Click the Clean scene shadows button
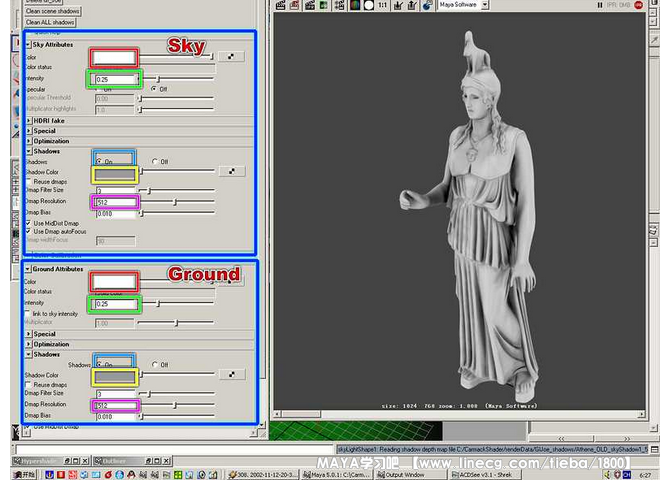The image size is (668, 480). point(52,11)
